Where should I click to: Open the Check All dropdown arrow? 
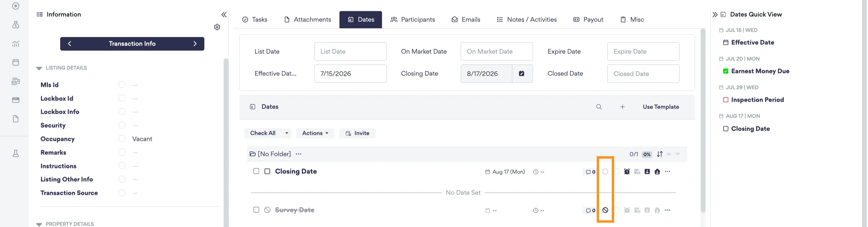tap(287, 133)
